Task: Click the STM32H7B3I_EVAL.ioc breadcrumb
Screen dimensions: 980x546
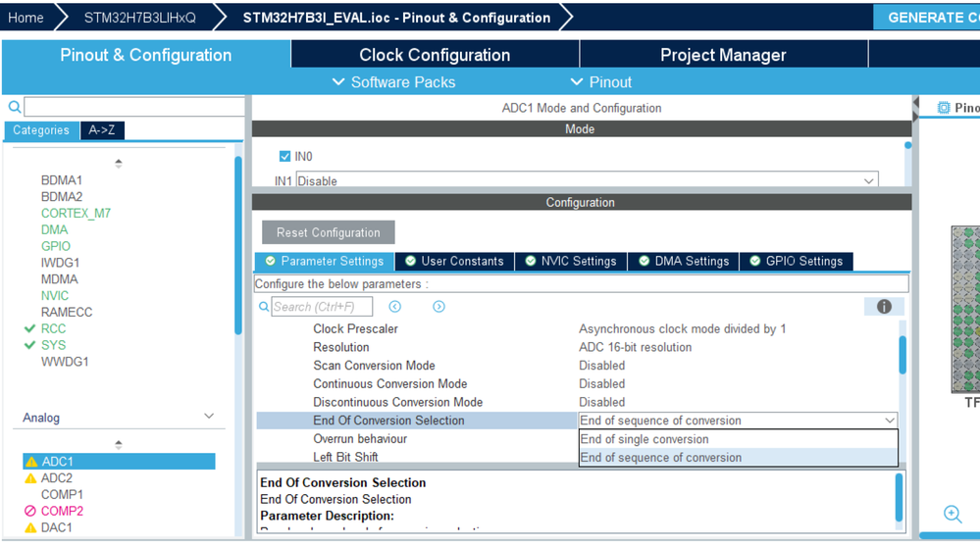Action: (x=396, y=18)
